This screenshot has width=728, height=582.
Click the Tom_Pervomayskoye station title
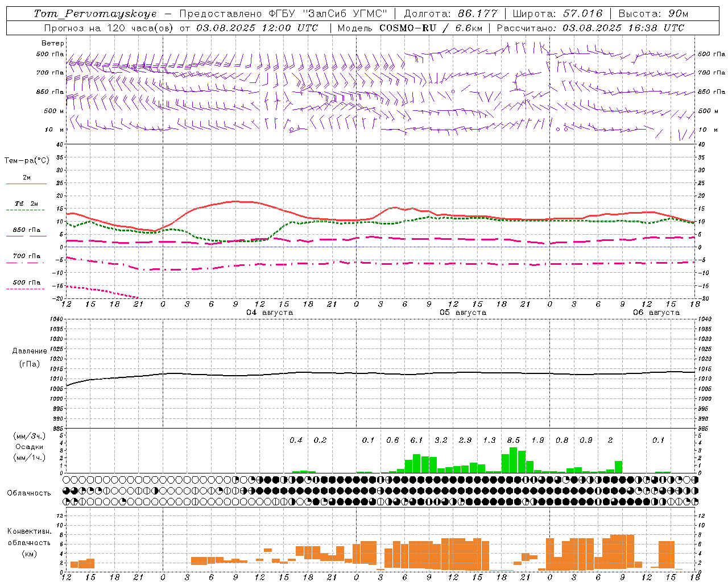click(x=96, y=14)
